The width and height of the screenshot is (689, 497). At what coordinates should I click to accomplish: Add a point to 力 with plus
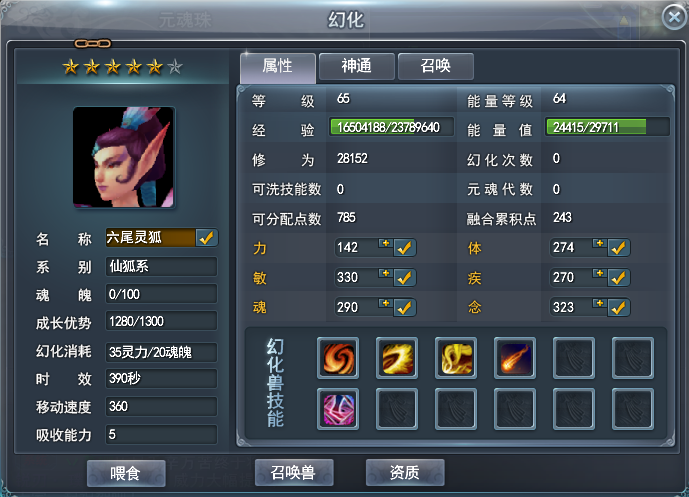385,243
